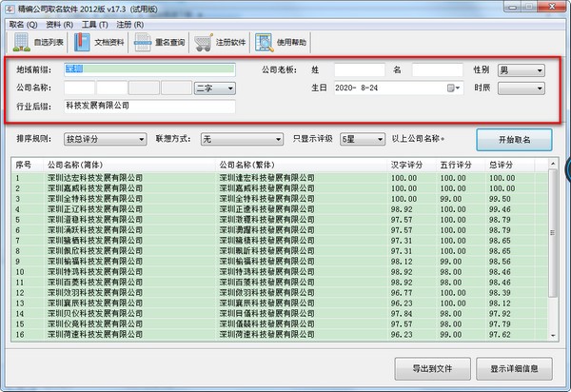Open the 工具 (T) menu
This screenshot has width=571, height=392.
94,25
